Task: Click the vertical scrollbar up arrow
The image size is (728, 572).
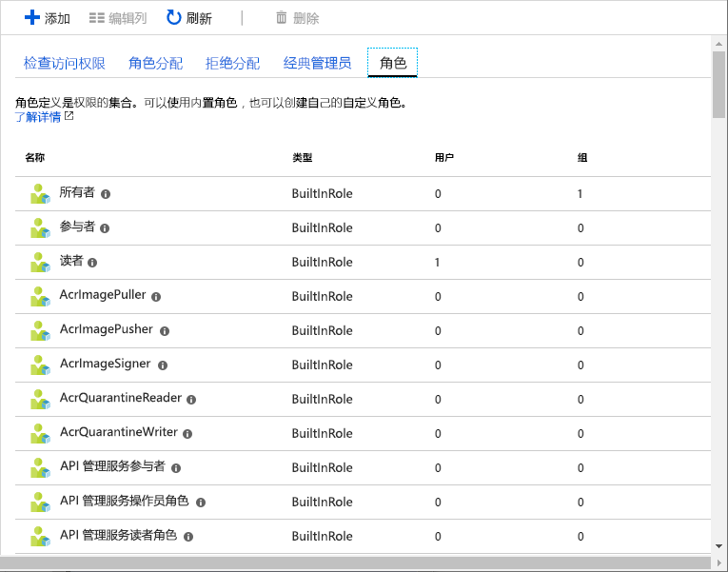Action: (x=718, y=44)
